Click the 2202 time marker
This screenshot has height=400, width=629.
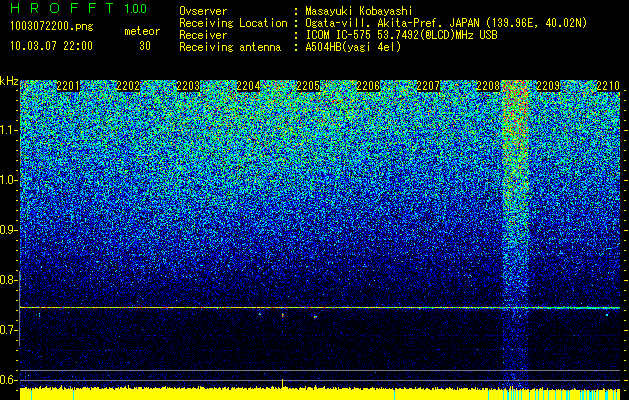128,86
